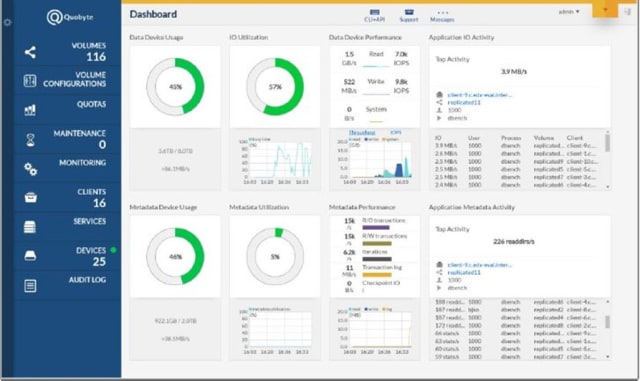This screenshot has width=640, height=381.
Task: Open the Audit Log list icon
Action: coord(30,285)
